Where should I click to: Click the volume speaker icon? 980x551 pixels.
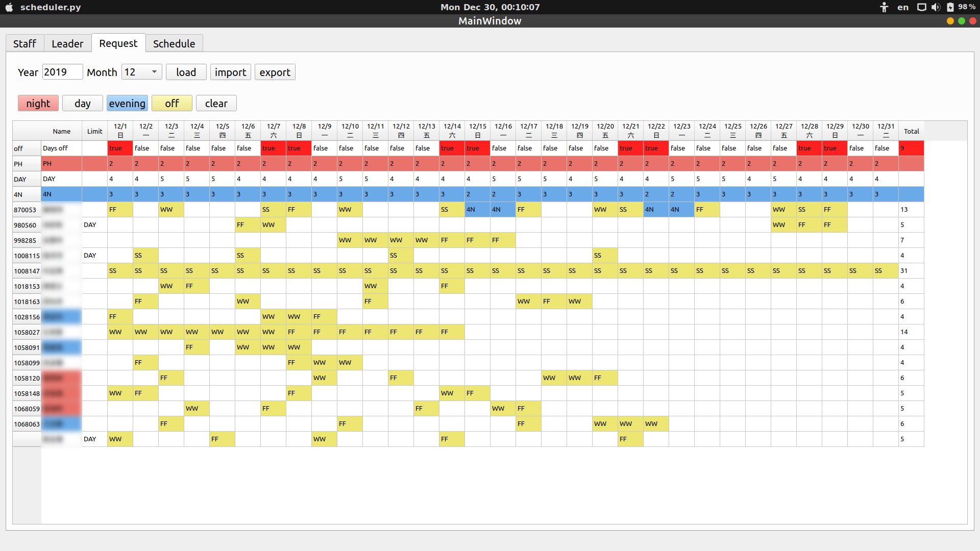click(x=935, y=7)
